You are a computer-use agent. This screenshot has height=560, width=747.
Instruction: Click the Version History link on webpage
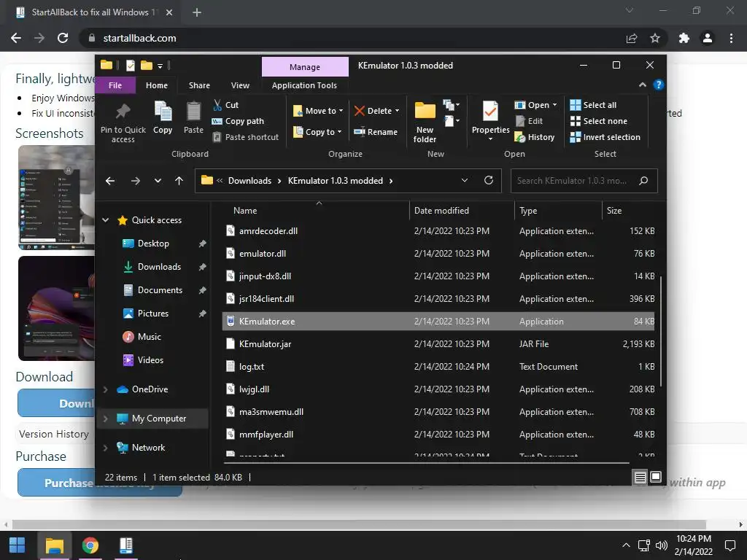pyautogui.click(x=54, y=434)
